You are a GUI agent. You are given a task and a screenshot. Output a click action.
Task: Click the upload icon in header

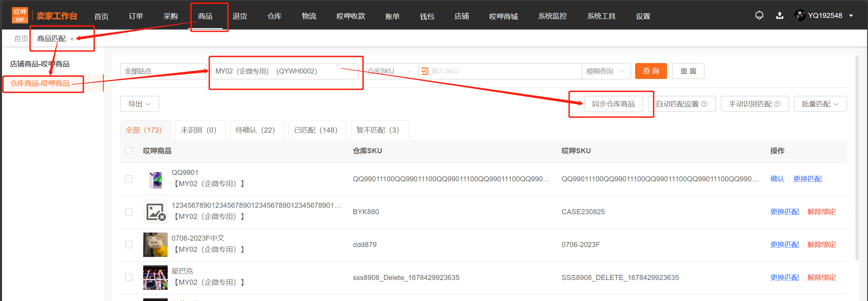point(780,16)
